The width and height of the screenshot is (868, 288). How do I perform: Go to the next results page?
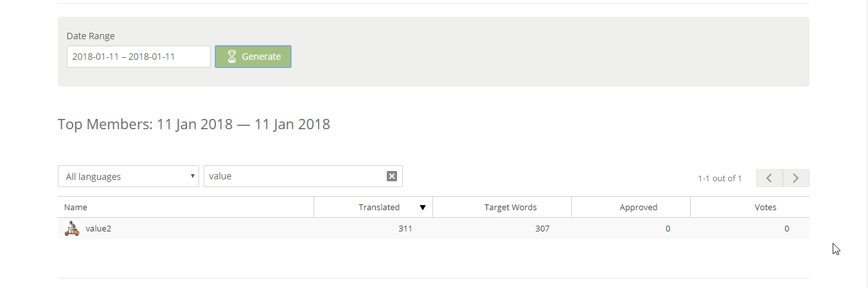pyautogui.click(x=796, y=178)
